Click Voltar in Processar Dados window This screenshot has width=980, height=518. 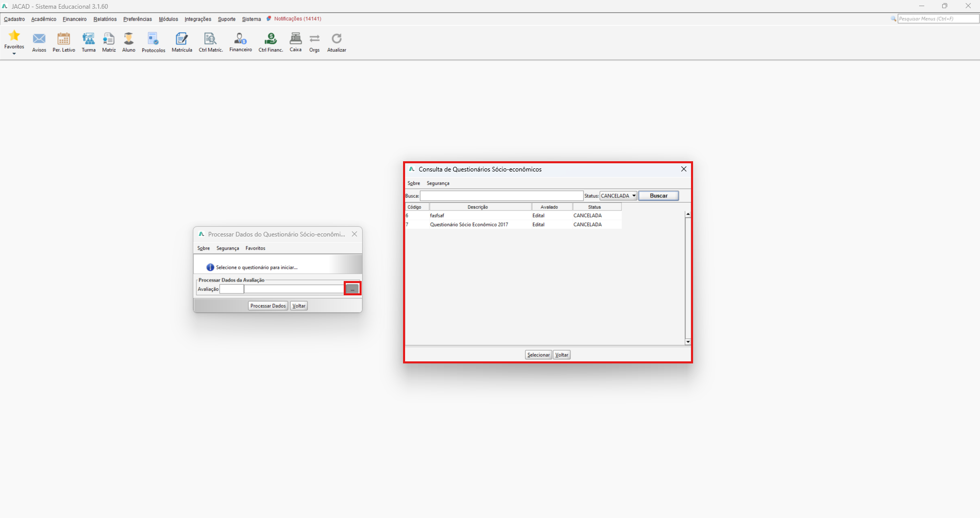[299, 306]
